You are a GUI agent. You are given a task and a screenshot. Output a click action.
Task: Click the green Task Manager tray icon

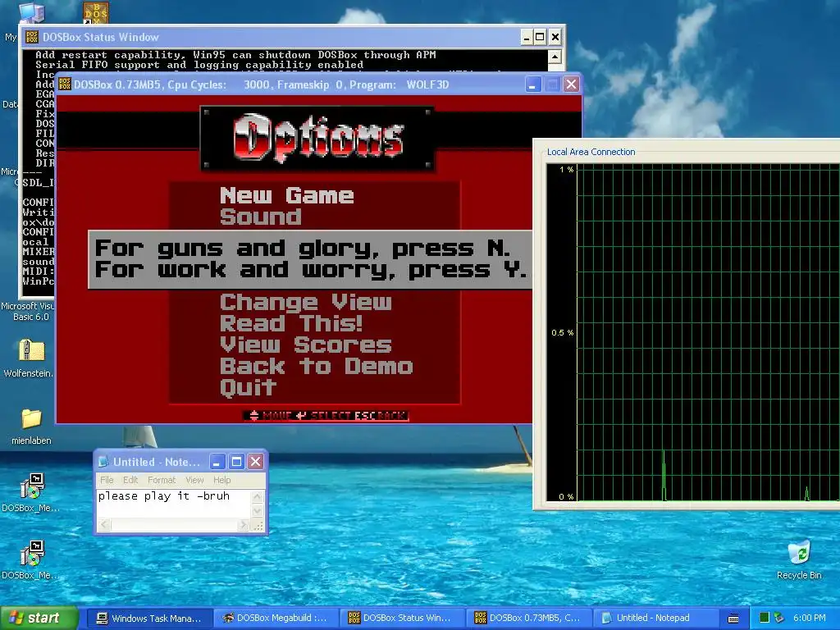pos(765,619)
